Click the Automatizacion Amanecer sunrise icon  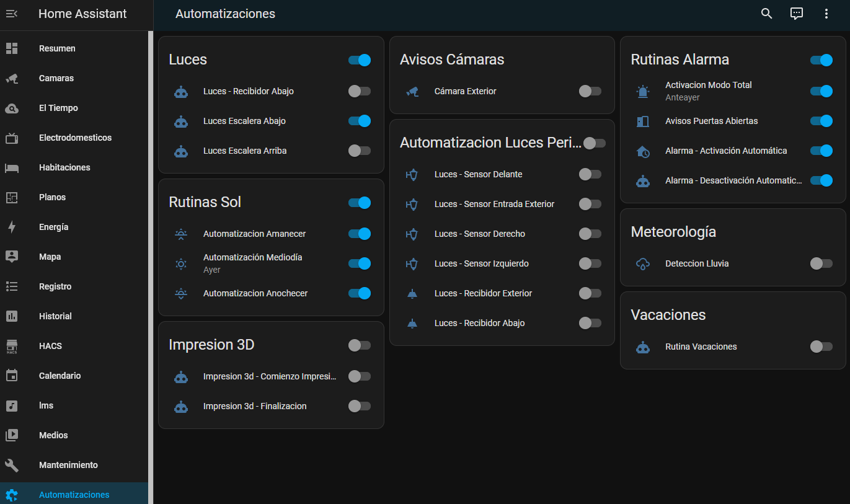[x=181, y=234]
